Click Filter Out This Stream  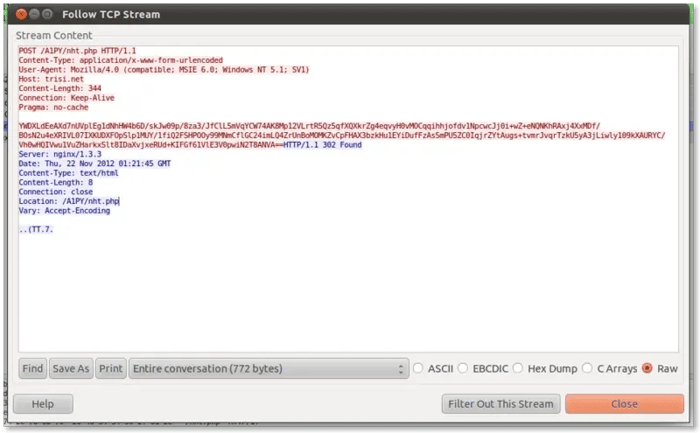(500, 404)
